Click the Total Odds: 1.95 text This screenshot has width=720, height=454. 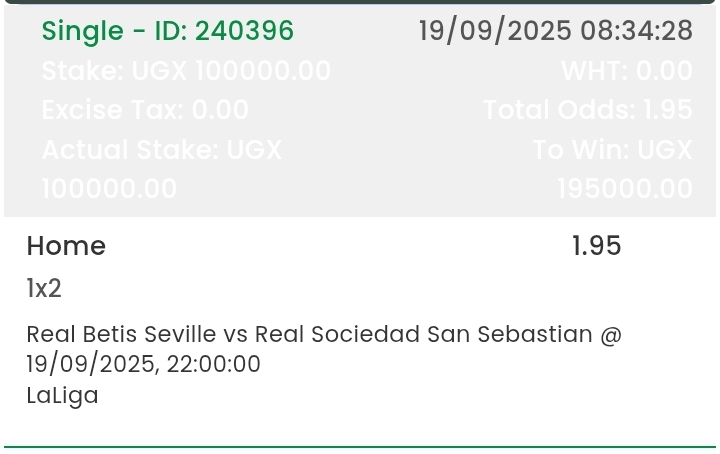[588, 110]
